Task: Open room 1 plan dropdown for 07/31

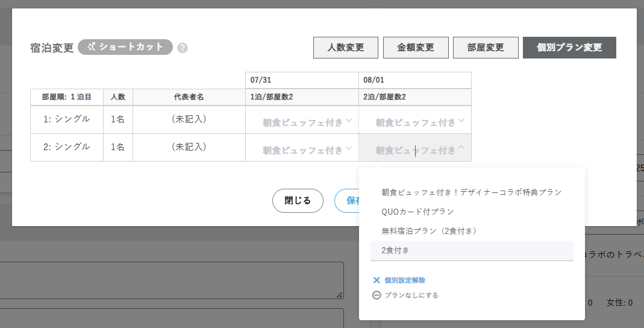Action: point(302,122)
